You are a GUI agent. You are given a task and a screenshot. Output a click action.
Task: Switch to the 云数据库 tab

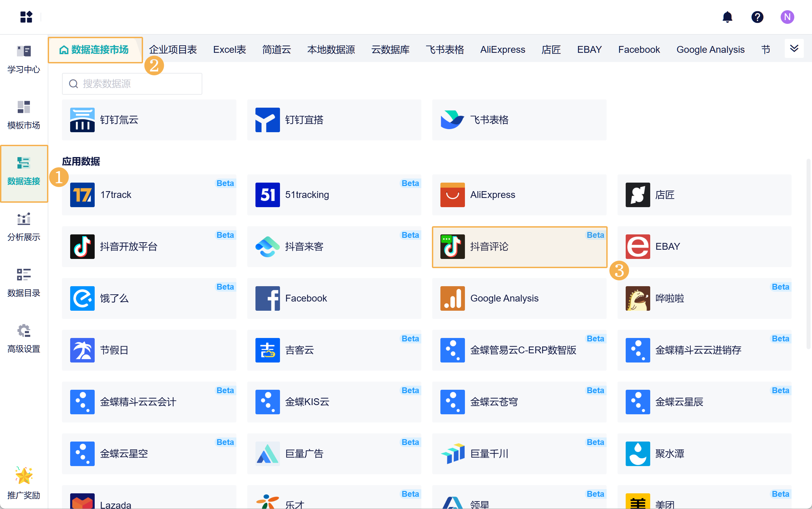click(390, 50)
